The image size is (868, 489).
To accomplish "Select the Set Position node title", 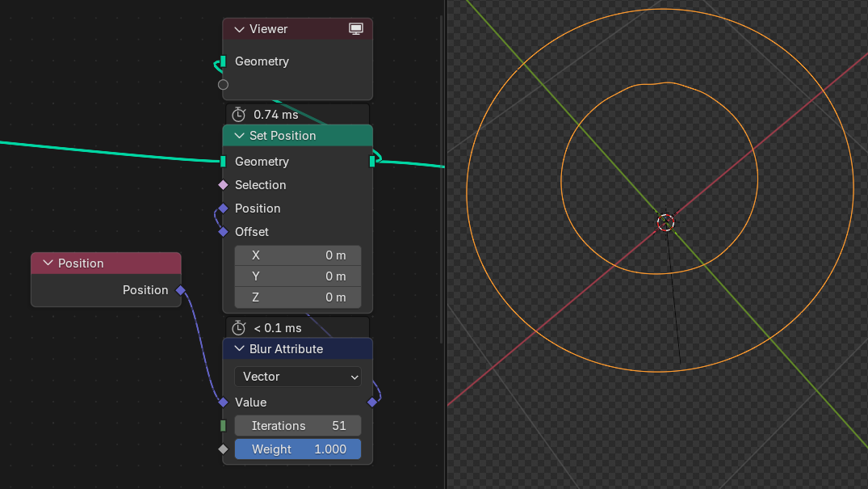I will 283,136.
